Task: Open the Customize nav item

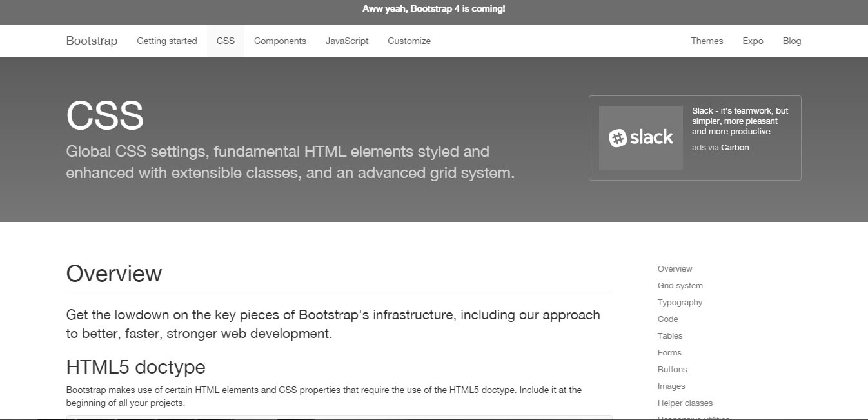Action: (409, 41)
